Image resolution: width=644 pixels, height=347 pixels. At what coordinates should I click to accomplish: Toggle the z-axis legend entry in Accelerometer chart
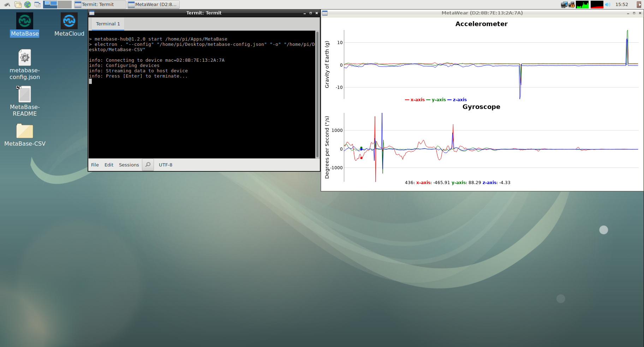tap(457, 100)
